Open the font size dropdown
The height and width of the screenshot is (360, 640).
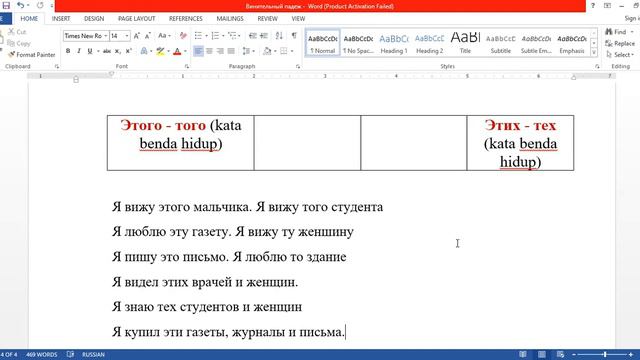point(127,36)
